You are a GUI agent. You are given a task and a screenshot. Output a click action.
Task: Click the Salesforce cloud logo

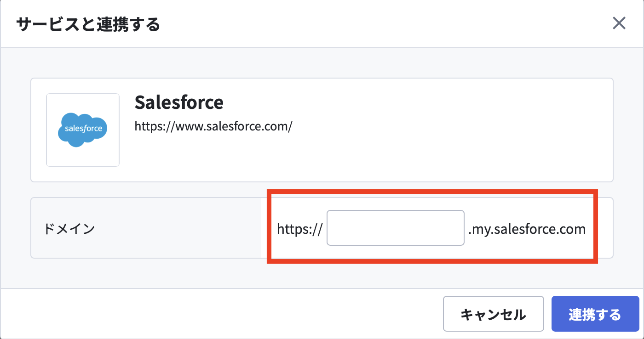click(x=83, y=130)
